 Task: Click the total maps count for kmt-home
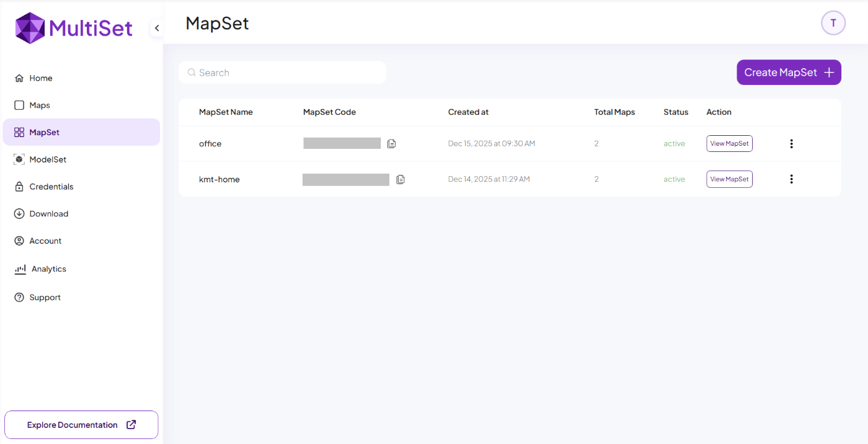tap(596, 179)
